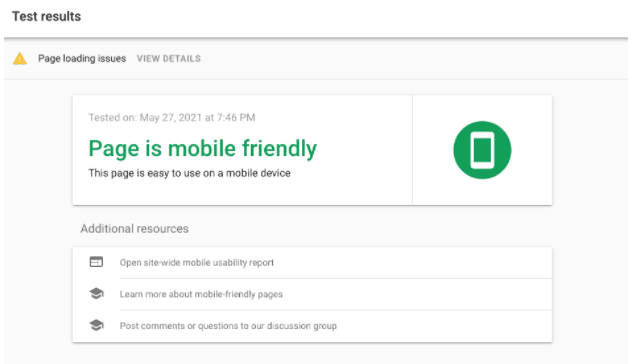The height and width of the screenshot is (364, 630).
Task: Click the yellow warning triangle icon
Action: pos(20,59)
